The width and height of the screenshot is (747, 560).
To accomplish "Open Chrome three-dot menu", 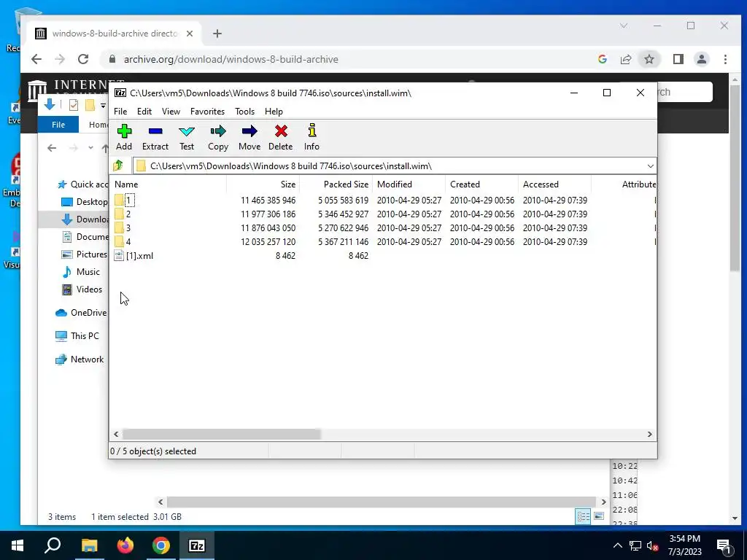I will (x=725, y=59).
